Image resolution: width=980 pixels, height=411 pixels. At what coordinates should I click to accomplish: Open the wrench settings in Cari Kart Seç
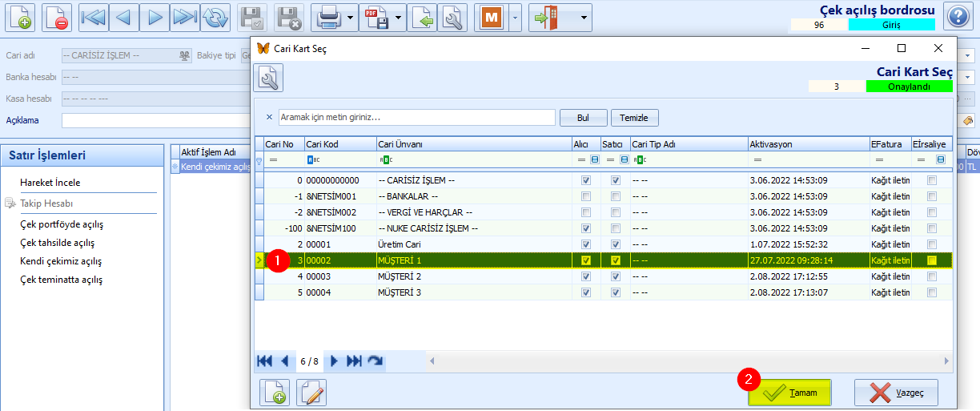(x=269, y=79)
